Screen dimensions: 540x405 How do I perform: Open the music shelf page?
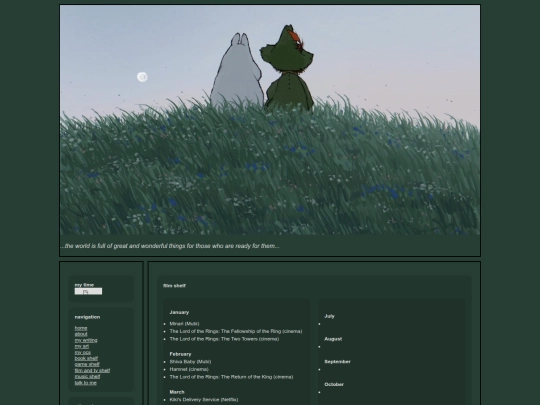tap(87, 376)
